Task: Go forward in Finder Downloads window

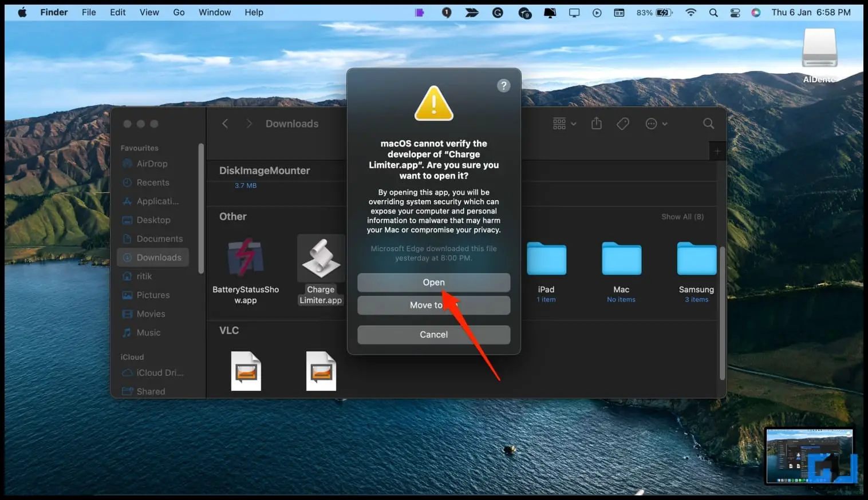Action: click(248, 124)
